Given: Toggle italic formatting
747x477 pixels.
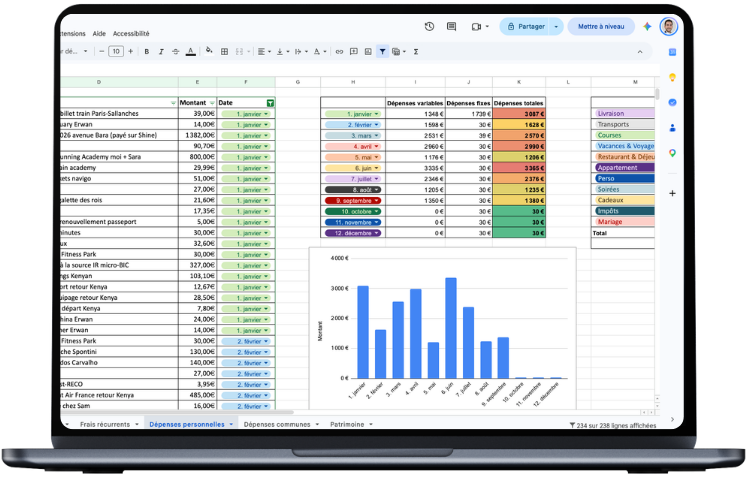Looking at the screenshot, I should (x=161, y=51).
